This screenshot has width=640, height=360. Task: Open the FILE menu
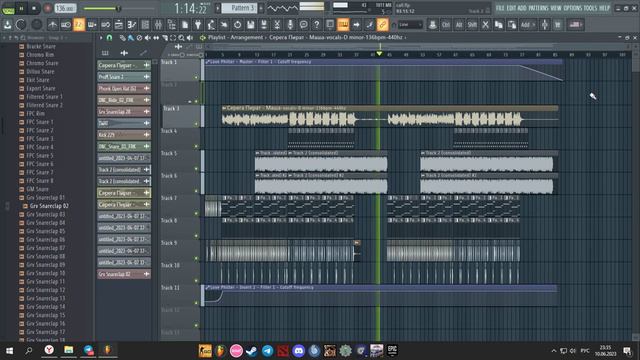(500, 8)
